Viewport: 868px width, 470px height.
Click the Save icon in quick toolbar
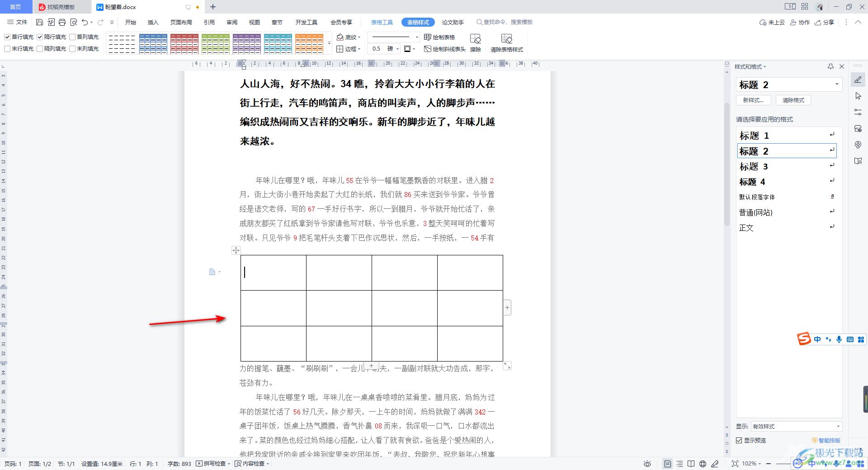pyautogui.click(x=39, y=22)
